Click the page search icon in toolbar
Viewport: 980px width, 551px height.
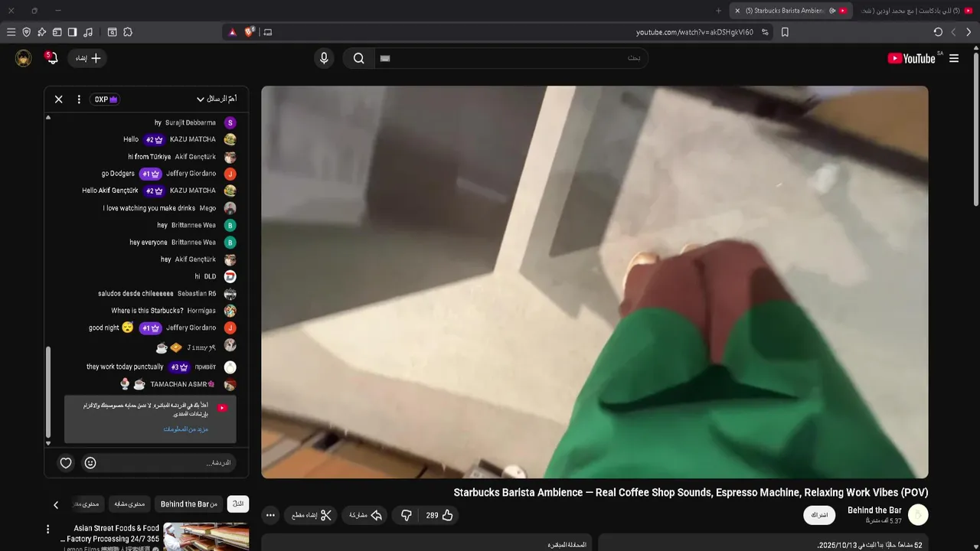pos(112,32)
